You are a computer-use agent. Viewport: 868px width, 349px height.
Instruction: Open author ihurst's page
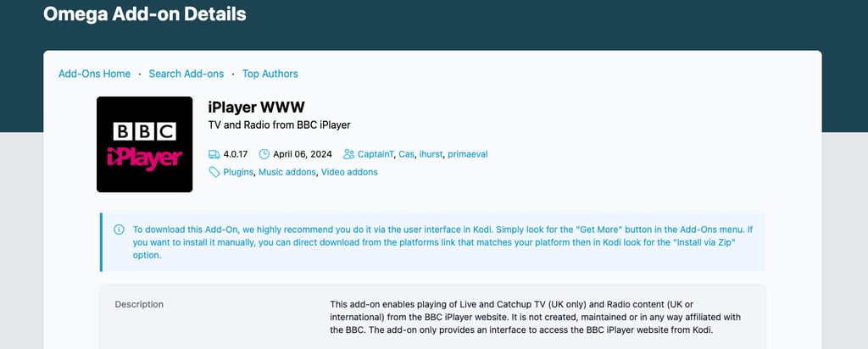(x=431, y=154)
